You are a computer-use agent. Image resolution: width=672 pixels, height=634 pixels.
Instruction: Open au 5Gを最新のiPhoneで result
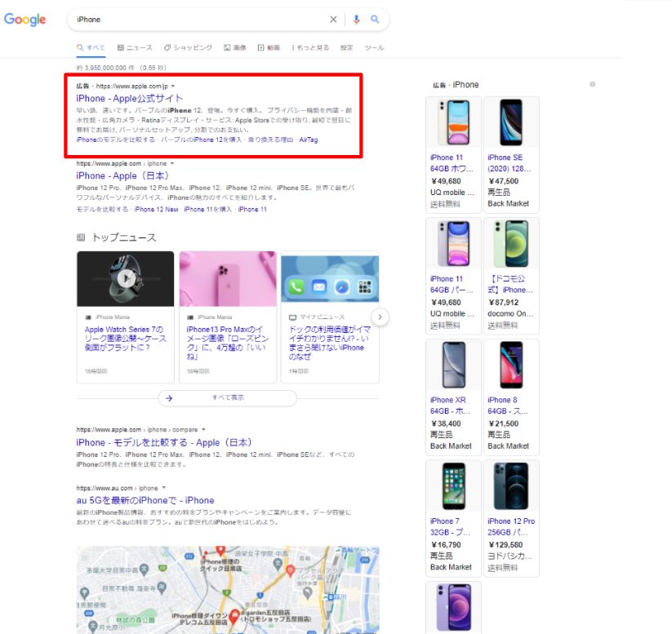click(145, 500)
